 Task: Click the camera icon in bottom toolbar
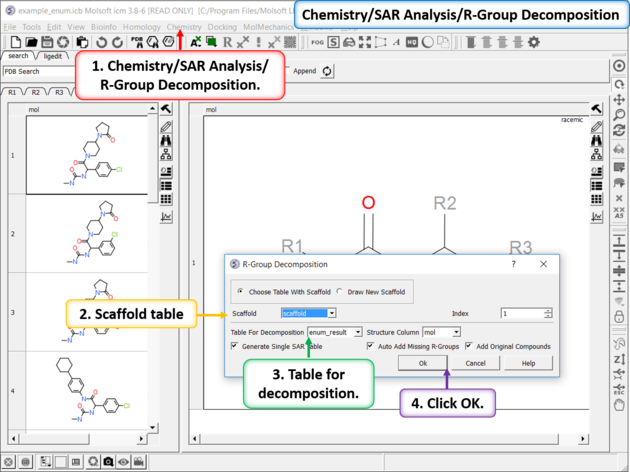[x=108, y=463]
